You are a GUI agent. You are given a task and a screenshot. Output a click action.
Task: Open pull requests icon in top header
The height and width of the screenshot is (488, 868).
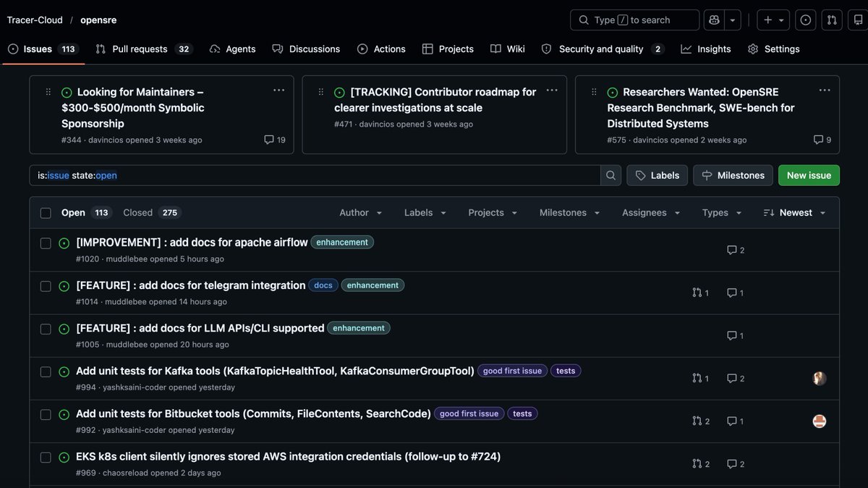tap(832, 20)
